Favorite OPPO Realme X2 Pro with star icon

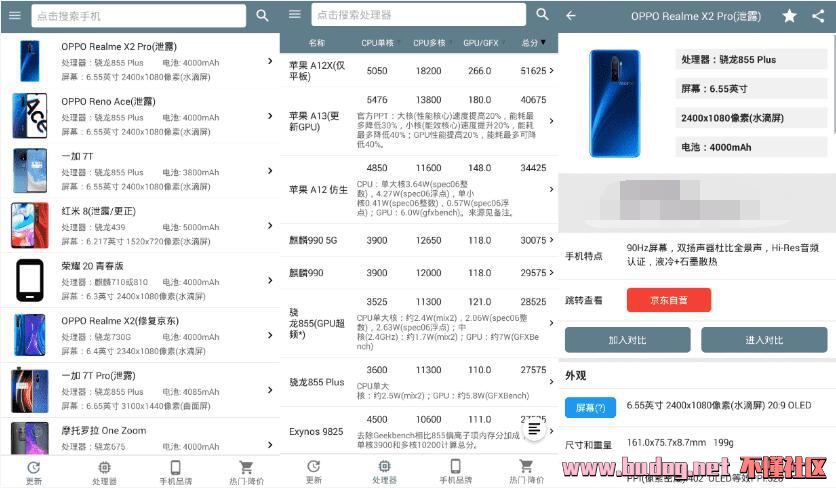pyautogui.click(x=790, y=16)
